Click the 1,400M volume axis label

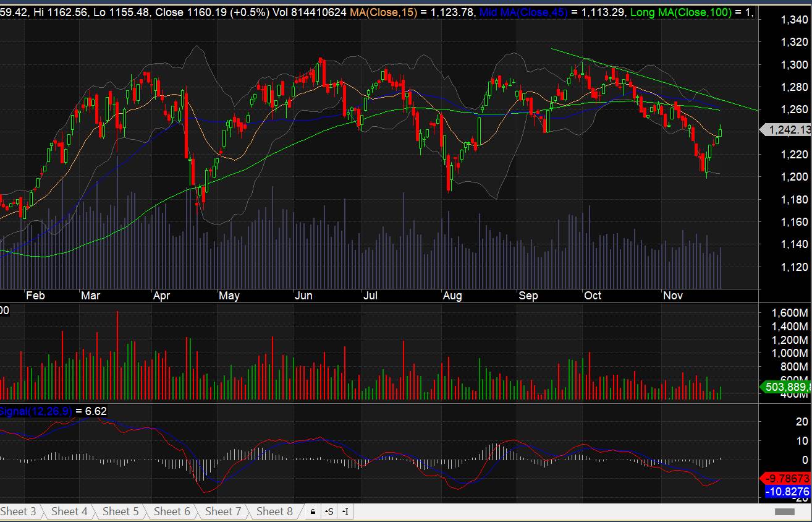(x=790, y=327)
